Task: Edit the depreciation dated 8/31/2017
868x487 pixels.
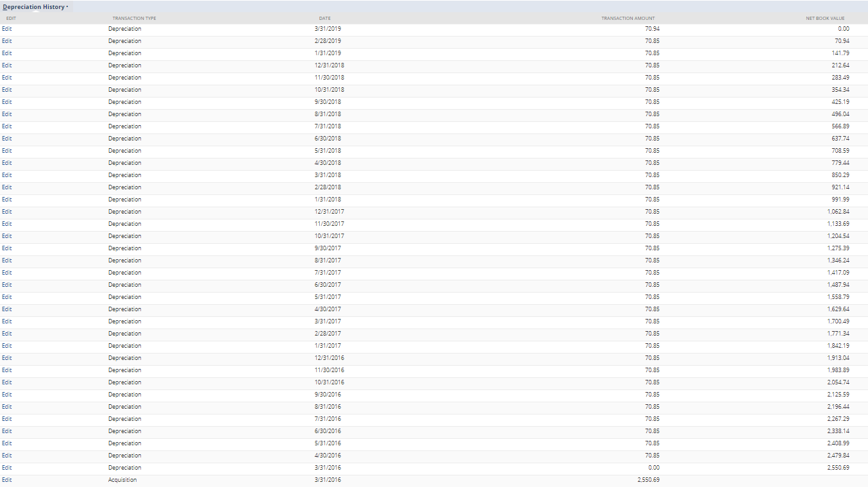Action: click(x=7, y=261)
